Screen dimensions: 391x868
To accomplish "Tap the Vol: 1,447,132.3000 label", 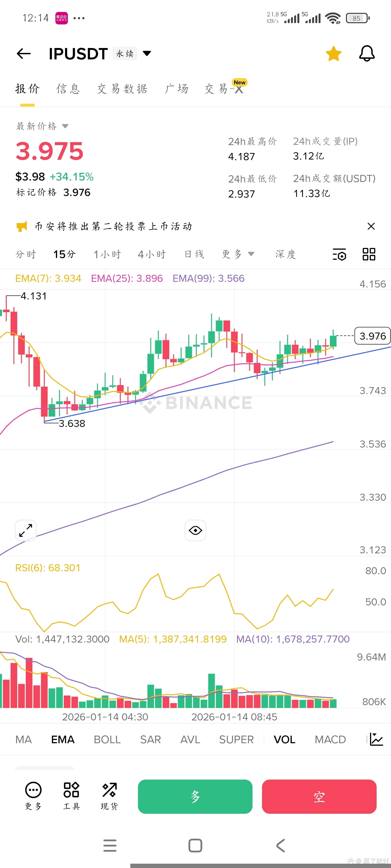I will tap(62, 639).
